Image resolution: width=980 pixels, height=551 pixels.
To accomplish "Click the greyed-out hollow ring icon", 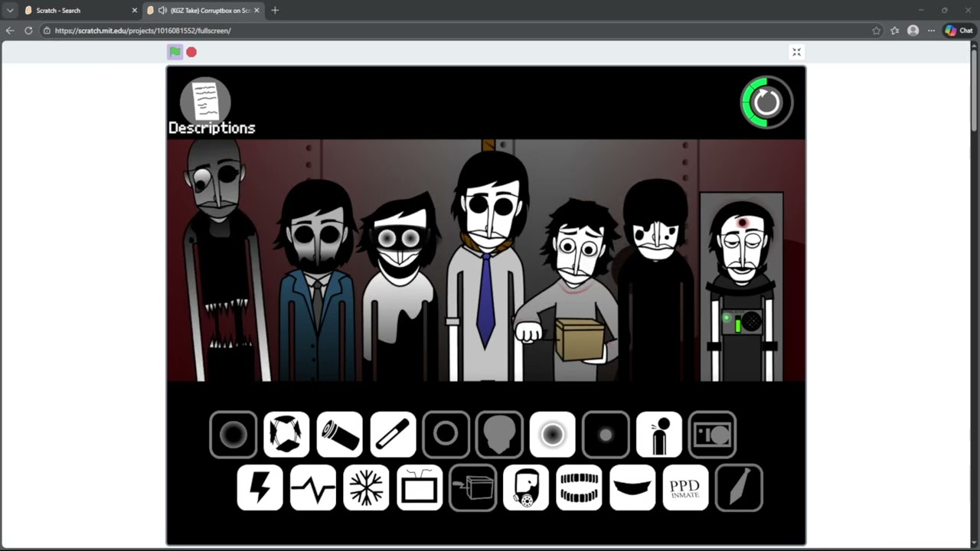I will [x=446, y=435].
